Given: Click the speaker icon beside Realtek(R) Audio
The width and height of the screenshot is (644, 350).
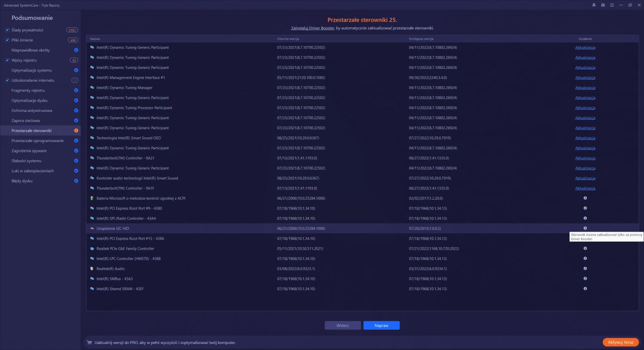Looking at the screenshot, I should point(91,268).
